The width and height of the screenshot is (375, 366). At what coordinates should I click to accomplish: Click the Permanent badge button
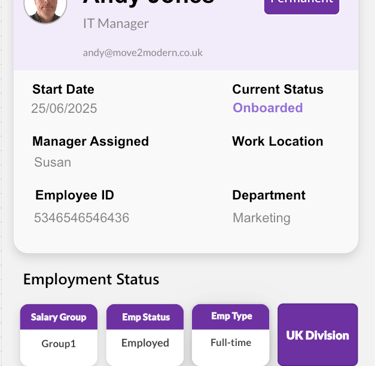tap(302, 6)
